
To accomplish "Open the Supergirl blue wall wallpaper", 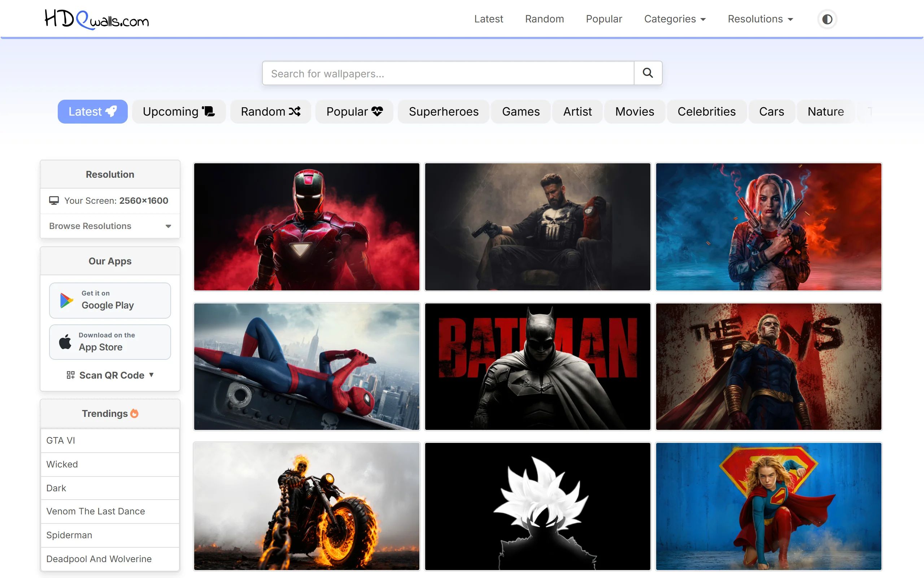I will [768, 506].
